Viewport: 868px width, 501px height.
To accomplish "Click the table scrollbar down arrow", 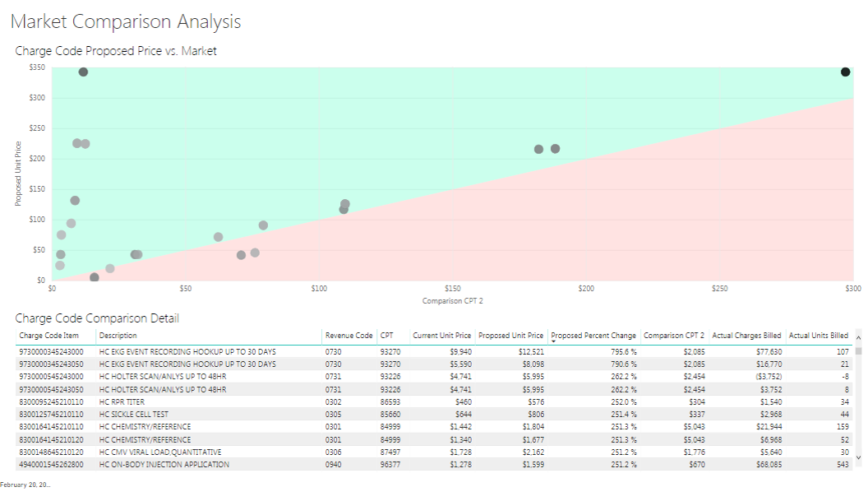I will tap(859, 457).
